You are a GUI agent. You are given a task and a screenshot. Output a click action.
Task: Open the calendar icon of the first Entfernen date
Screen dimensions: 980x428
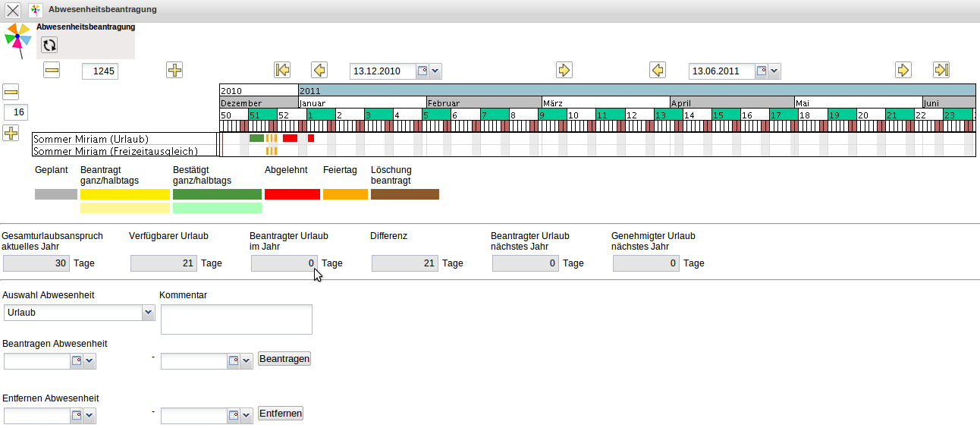tap(76, 416)
